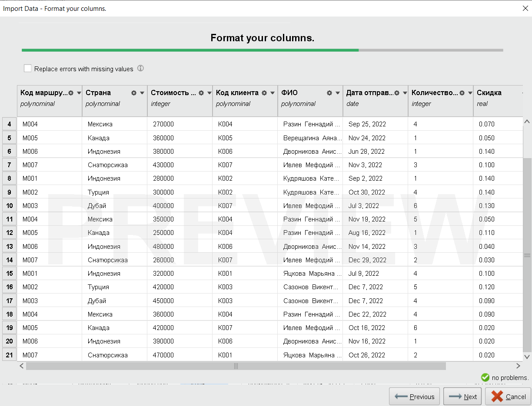Expand dropdown arrow of Код клиента column
This screenshot has height=406, width=532.
(x=273, y=93)
